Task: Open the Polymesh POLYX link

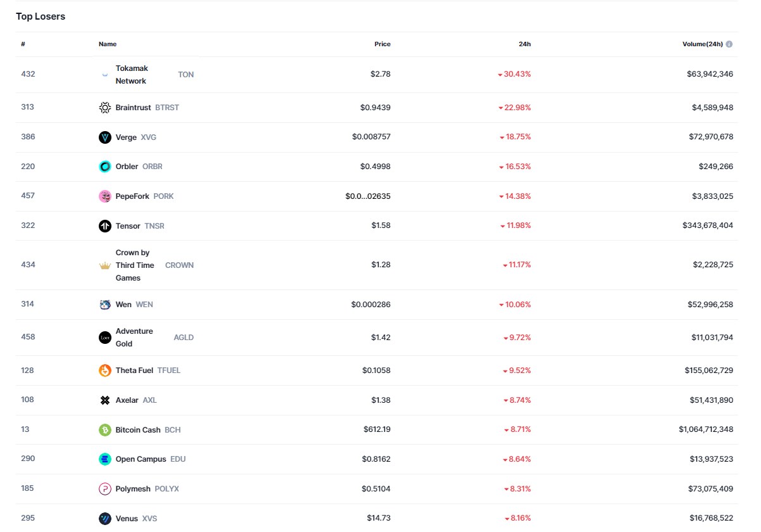Action: (x=133, y=489)
